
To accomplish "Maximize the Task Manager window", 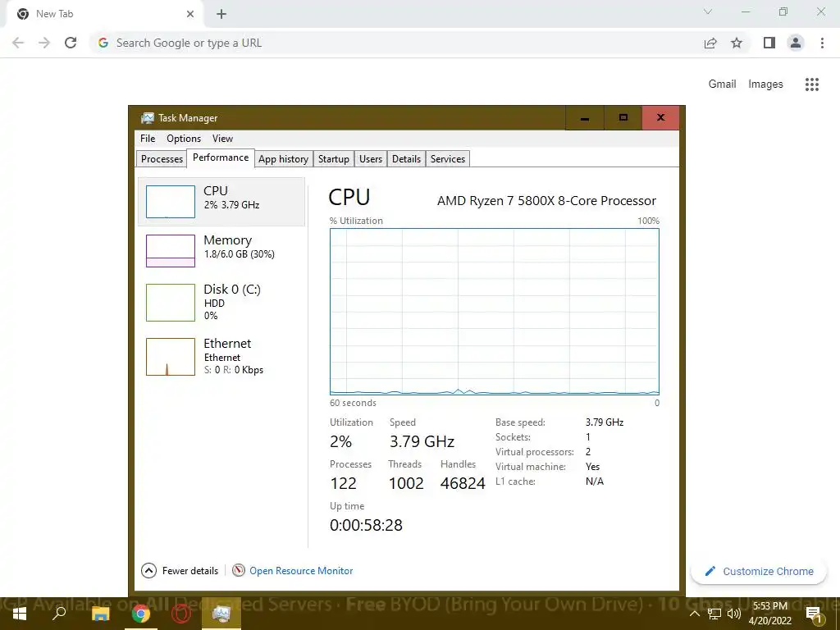I will pos(623,118).
